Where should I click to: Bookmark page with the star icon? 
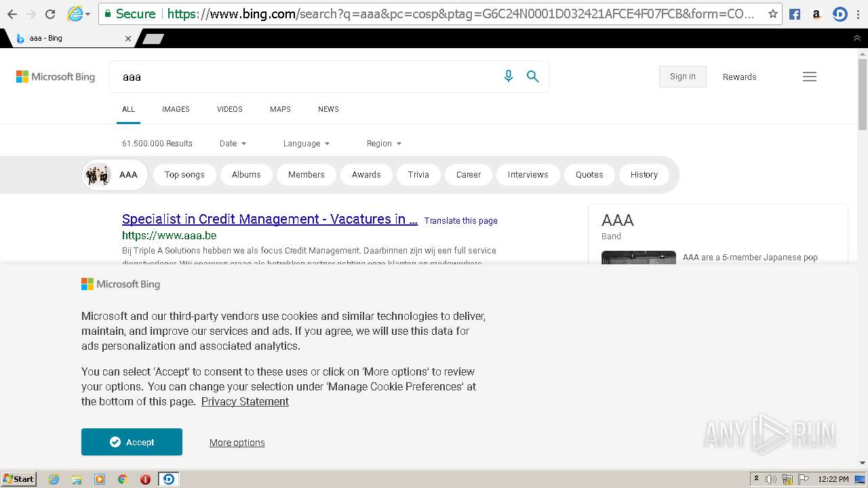pos(772,14)
